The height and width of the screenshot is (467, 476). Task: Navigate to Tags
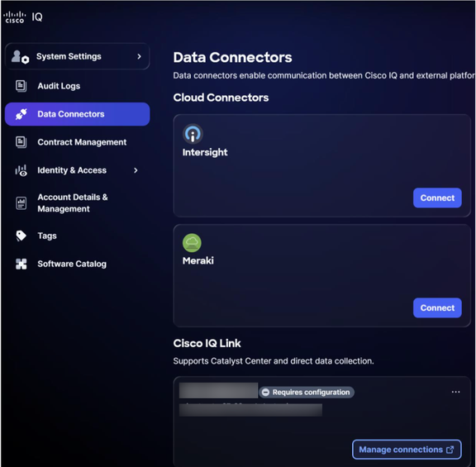click(x=77, y=236)
